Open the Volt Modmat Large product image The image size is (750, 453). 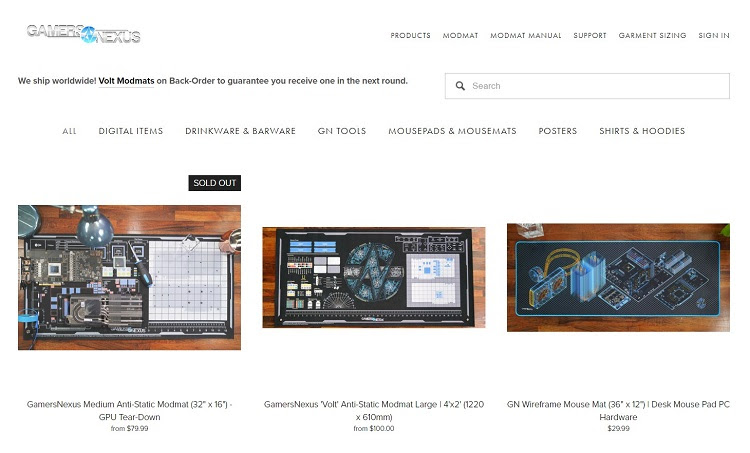[x=374, y=277]
